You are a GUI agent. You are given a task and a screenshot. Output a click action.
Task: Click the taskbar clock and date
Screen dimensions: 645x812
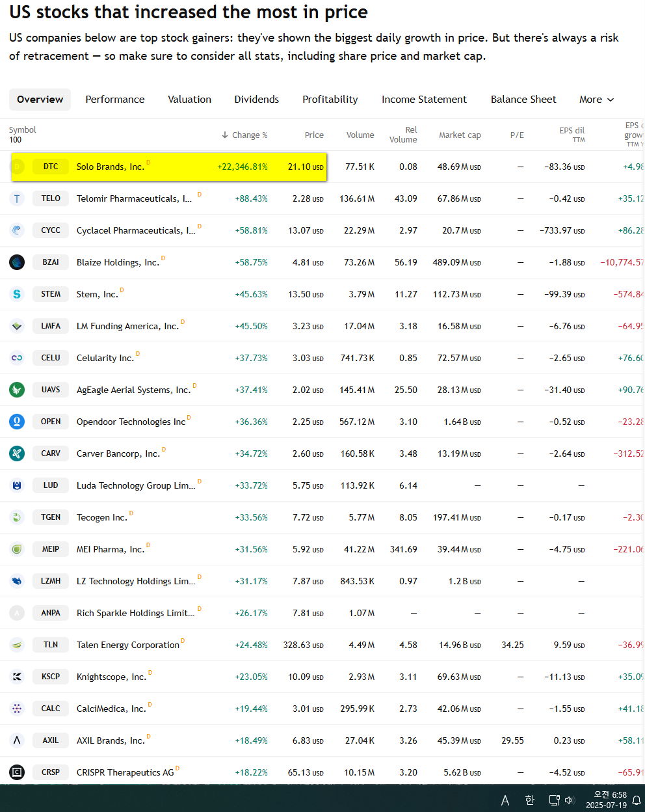coord(606,800)
